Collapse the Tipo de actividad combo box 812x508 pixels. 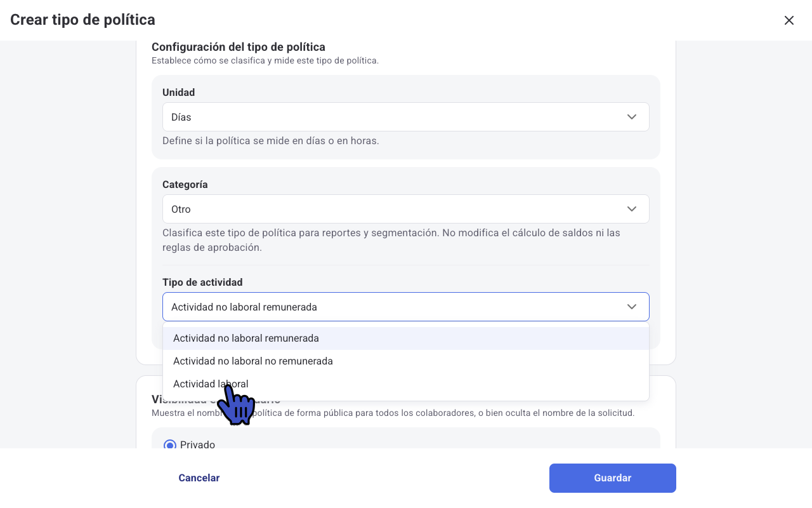[406, 307]
